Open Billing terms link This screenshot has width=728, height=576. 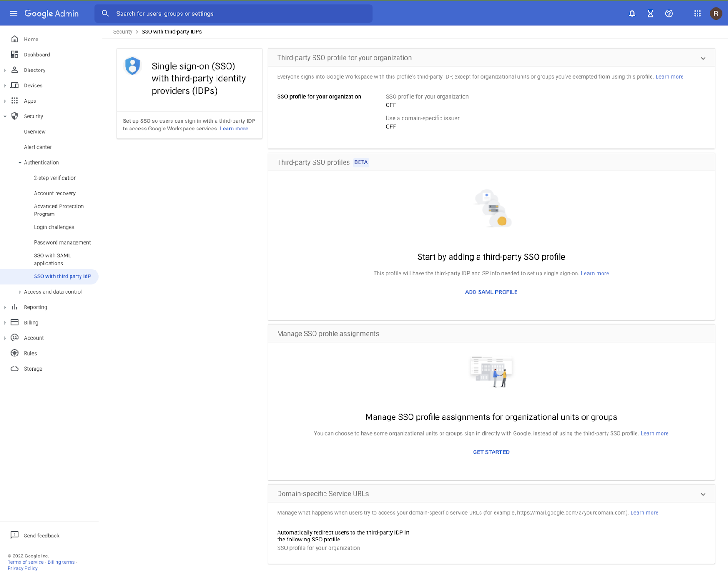[x=61, y=562]
